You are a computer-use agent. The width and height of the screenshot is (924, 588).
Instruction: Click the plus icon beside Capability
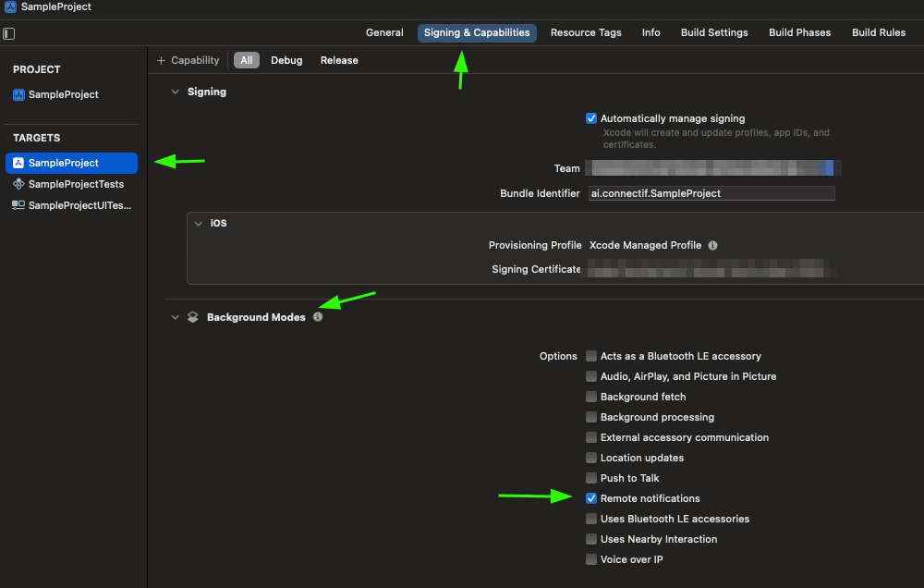pos(161,60)
